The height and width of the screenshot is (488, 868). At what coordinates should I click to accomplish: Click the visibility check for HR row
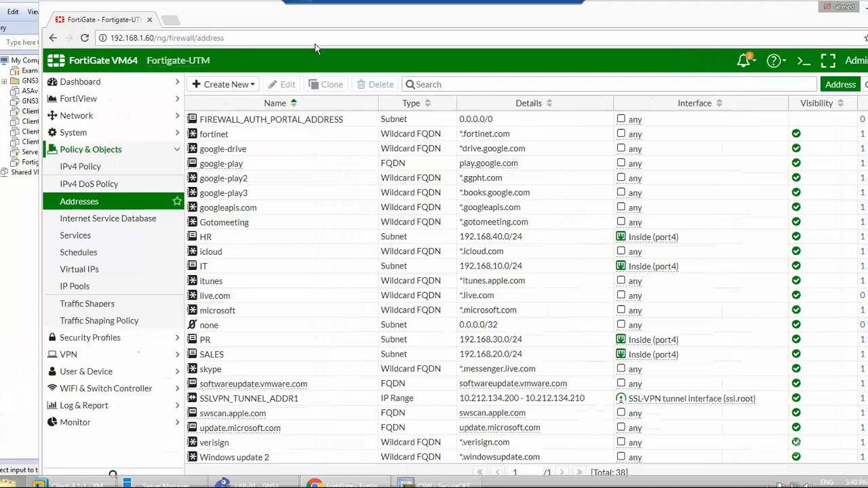coord(796,237)
